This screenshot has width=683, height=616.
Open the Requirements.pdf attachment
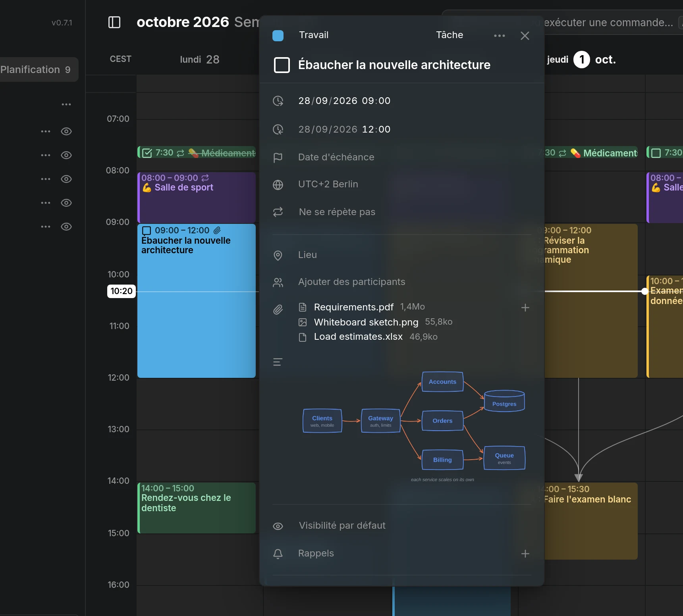[x=353, y=307]
